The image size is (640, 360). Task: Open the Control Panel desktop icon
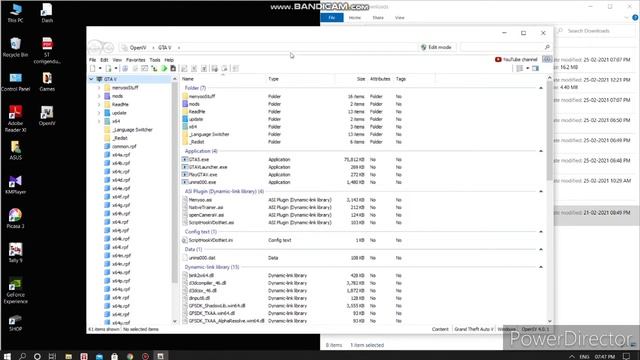point(16,82)
